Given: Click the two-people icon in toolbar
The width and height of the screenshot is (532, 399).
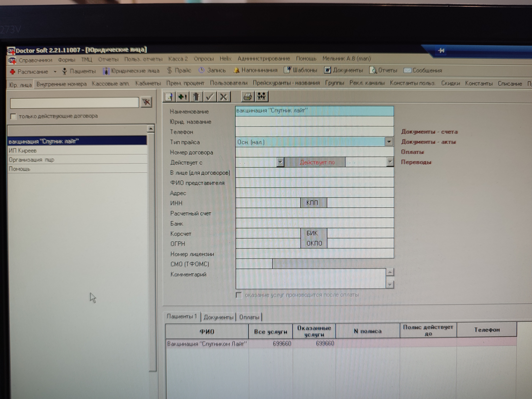Looking at the screenshot, I should [x=261, y=97].
